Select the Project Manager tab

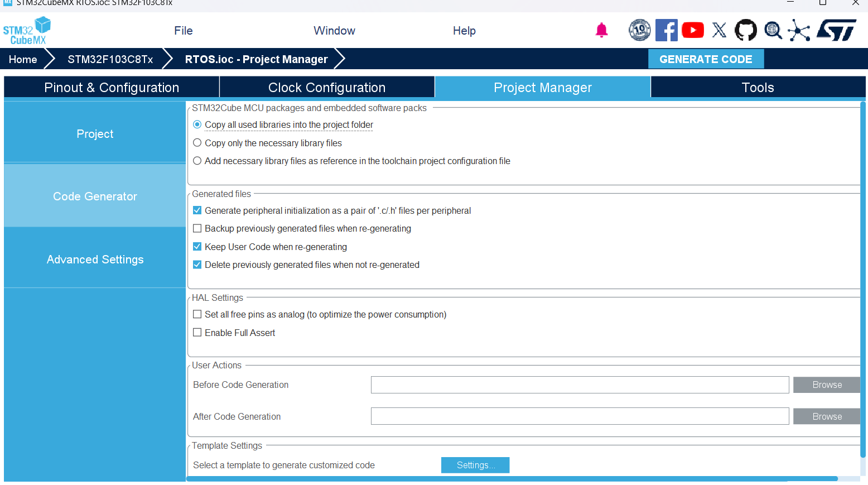coord(543,88)
